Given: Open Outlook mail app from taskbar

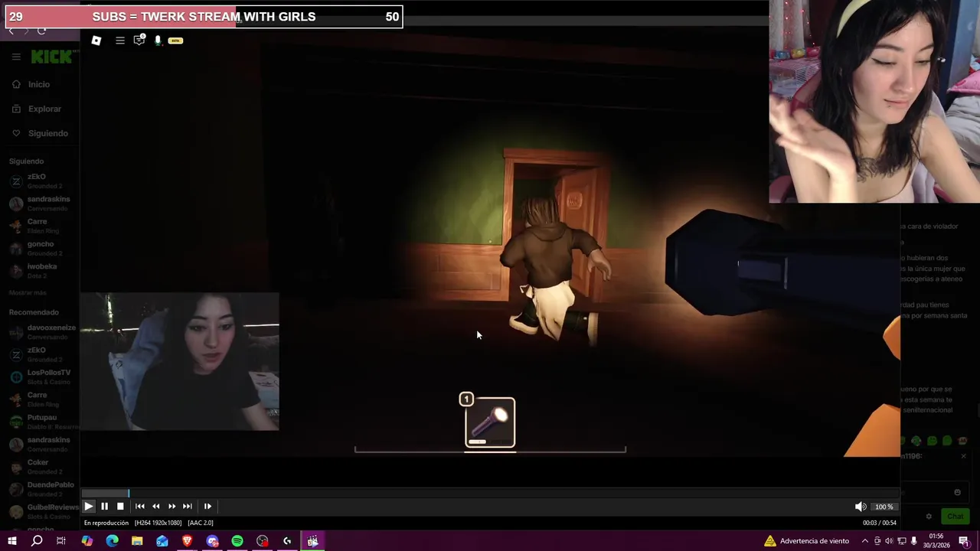Looking at the screenshot, I should (x=162, y=541).
